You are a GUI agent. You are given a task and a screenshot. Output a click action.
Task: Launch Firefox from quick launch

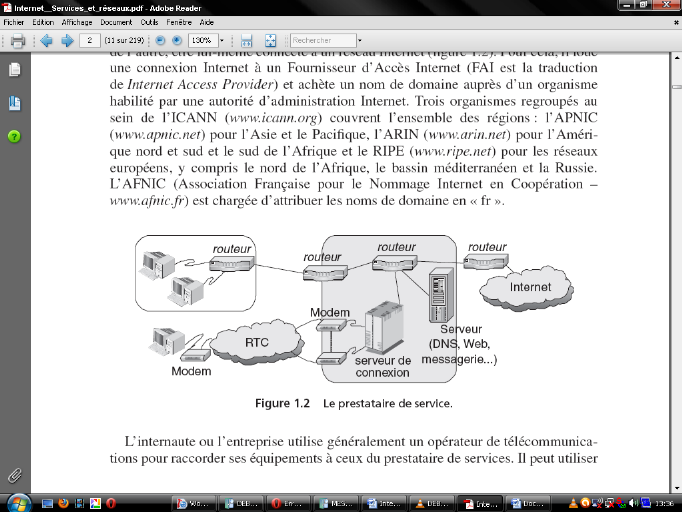tap(64, 503)
